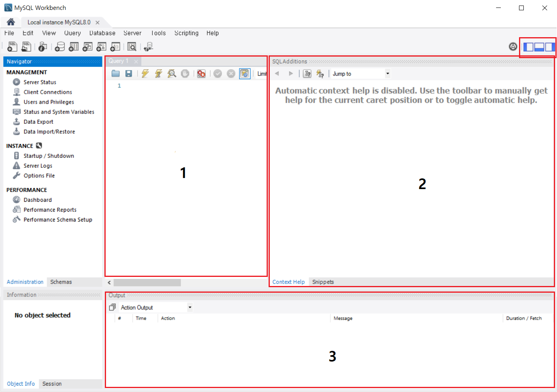
Task: Stop query execution hand icon
Action: tap(185, 74)
